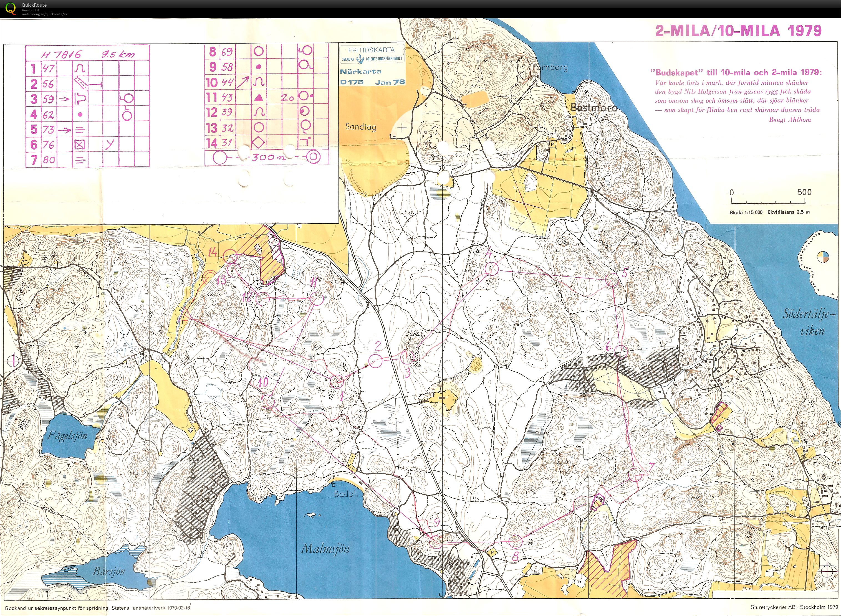Click the filled triangle symbol in row 11
Screen dimensions: 841x616
click(x=259, y=98)
